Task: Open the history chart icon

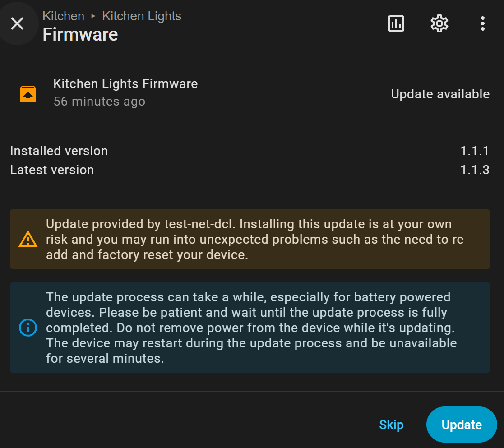Action: (x=396, y=23)
